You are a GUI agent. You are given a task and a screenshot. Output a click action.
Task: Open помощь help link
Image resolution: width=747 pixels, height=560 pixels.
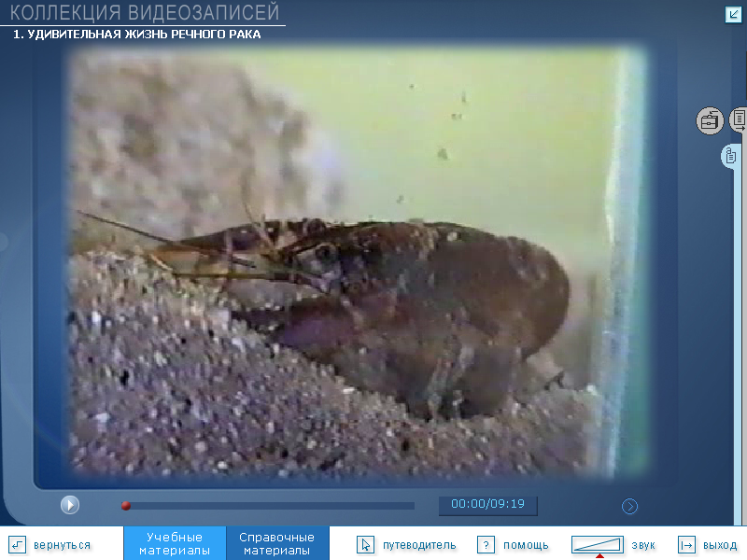[x=526, y=545]
